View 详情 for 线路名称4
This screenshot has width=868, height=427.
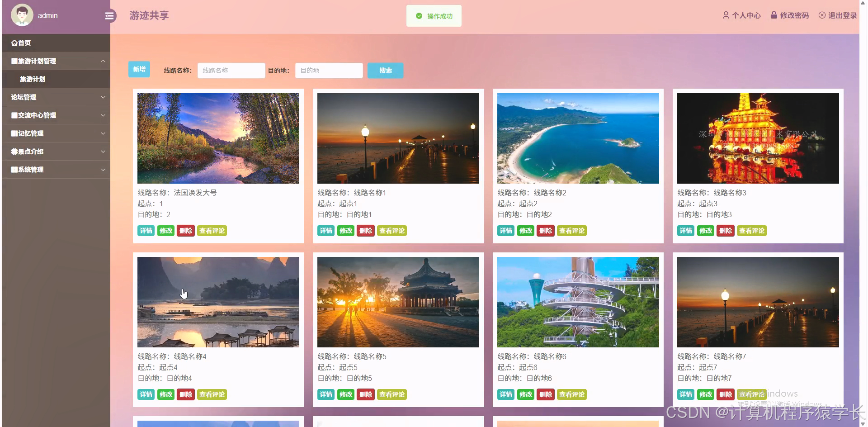pyautogui.click(x=146, y=394)
